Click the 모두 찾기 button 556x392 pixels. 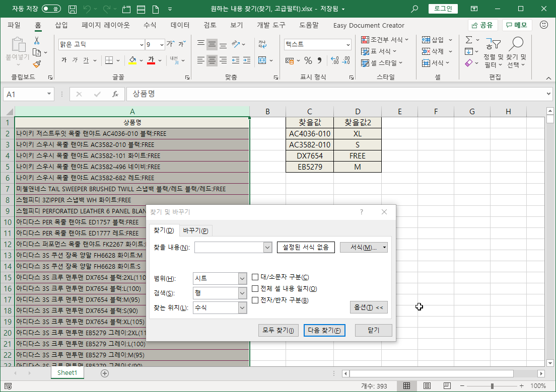(279, 330)
